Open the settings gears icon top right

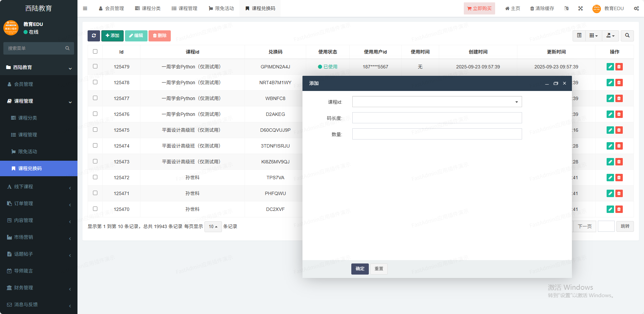636,8
